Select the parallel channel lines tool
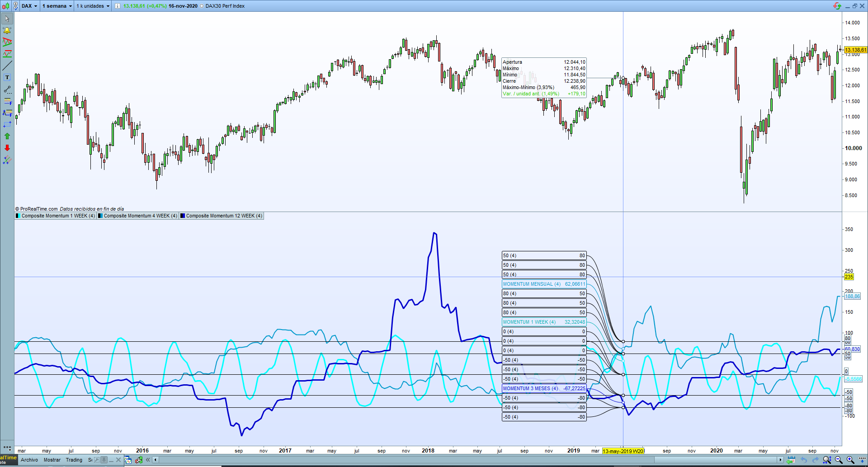The width and height of the screenshot is (868, 467). [7, 160]
